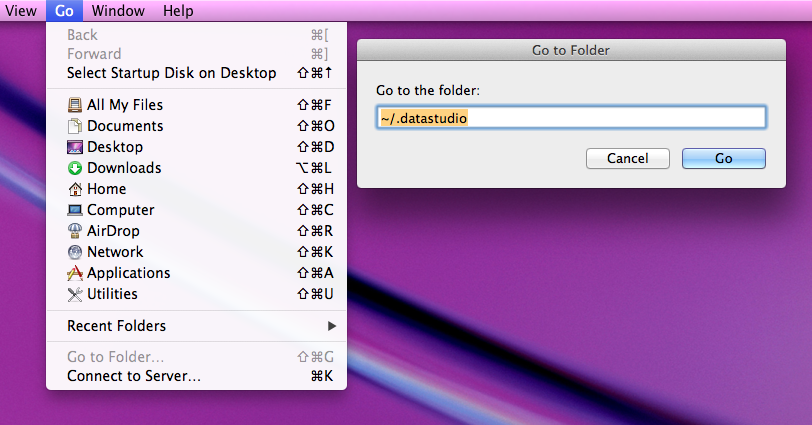
Task: Click the Documents folder icon
Action: (75, 126)
